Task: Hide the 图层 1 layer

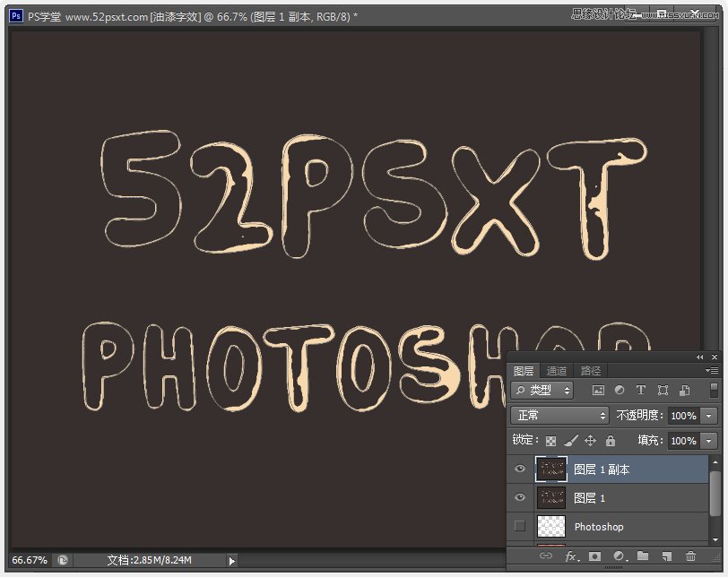Action: click(520, 497)
